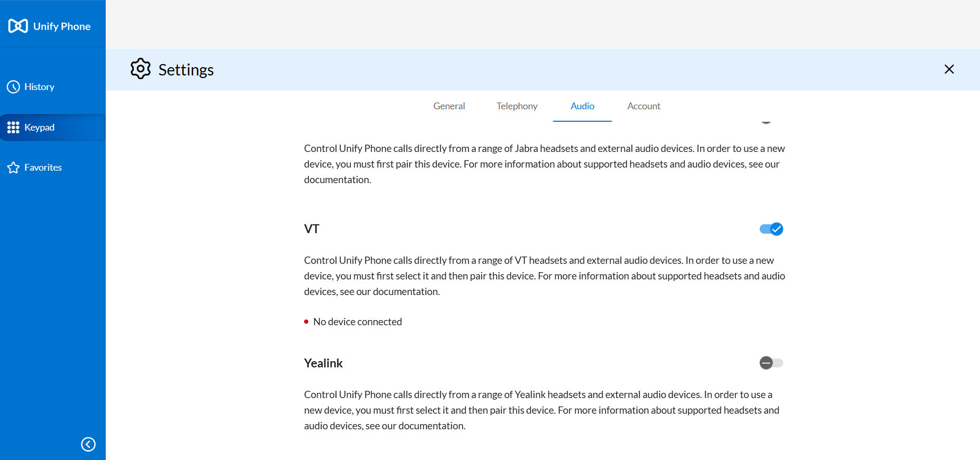
Task: Disable the VT headset toggle
Action: [771, 229]
